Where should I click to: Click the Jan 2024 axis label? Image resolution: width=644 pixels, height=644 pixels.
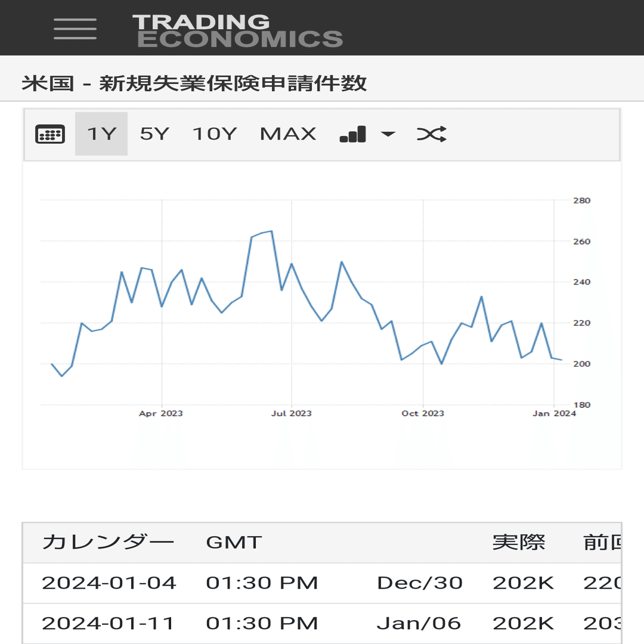pyautogui.click(x=554, y=414)
